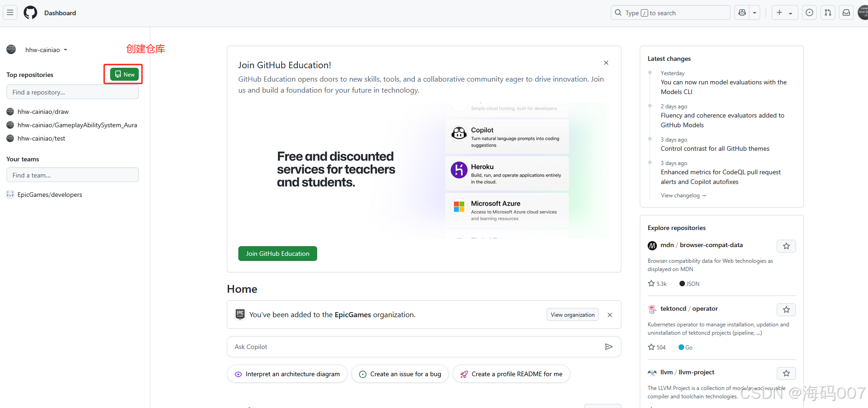The height and width of the screenshot is (408, 868).
Task: Open the mdn / browser-compat-data repository
Action: [702, 245]
